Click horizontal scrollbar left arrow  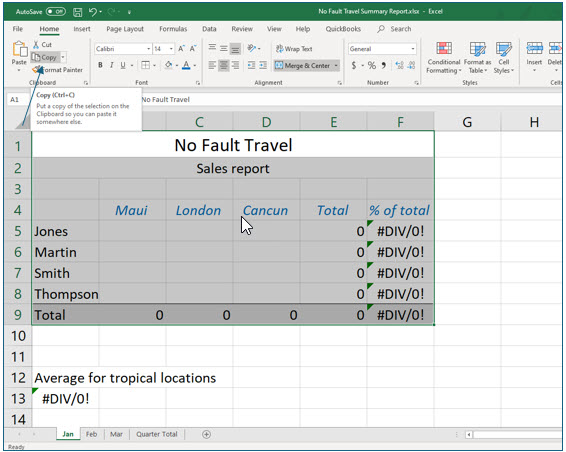click(x=469, y=435)
